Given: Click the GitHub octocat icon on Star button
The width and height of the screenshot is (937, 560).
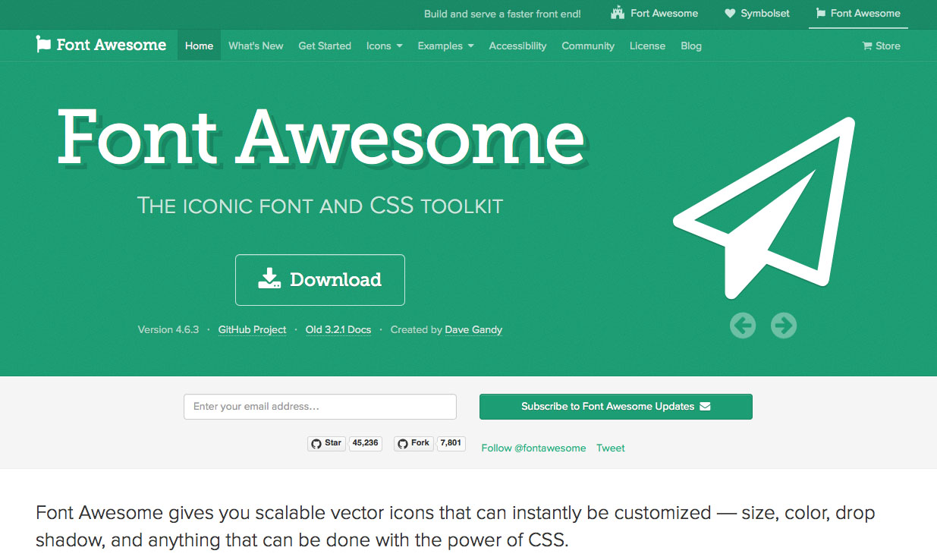Looking at the screenshot, I should point(316,443).
